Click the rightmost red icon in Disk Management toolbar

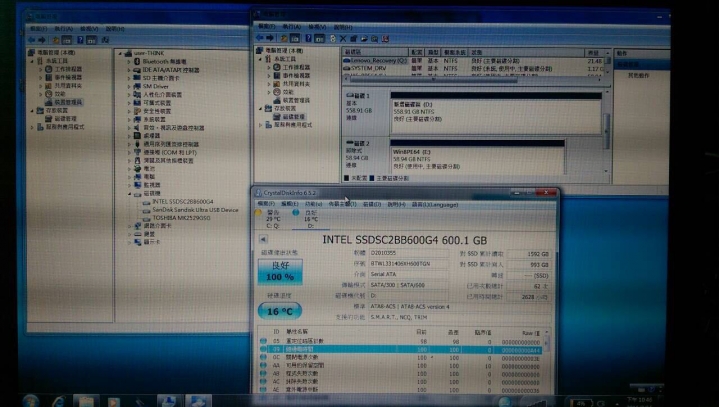point(385,39)
